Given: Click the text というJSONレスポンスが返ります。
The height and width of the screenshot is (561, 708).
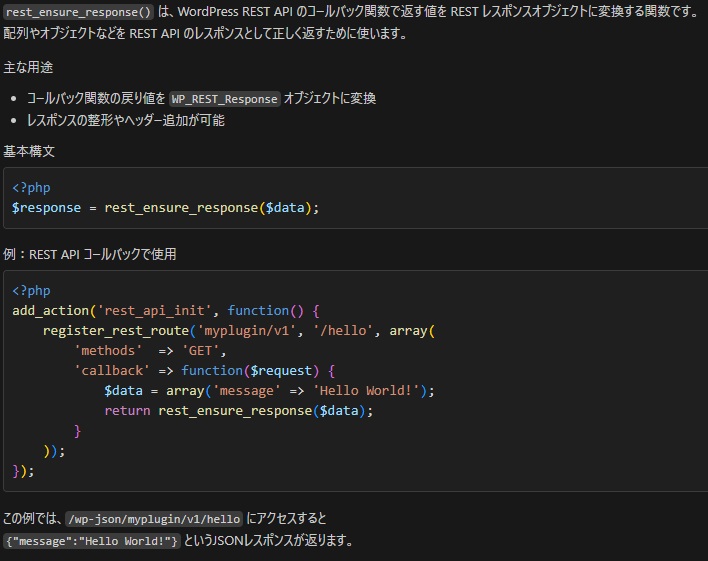Looking at the screenshot, I should pyautogui.click(x=268, y=540).
